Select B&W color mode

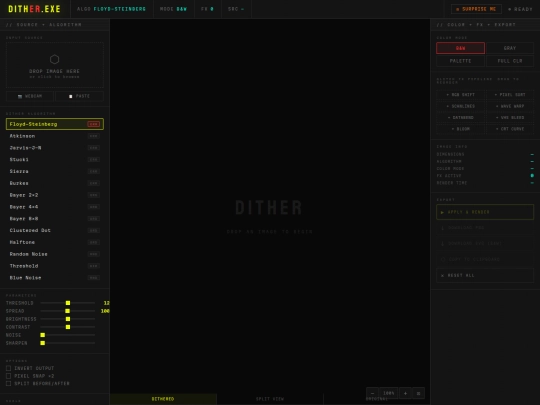pos(460,48)
